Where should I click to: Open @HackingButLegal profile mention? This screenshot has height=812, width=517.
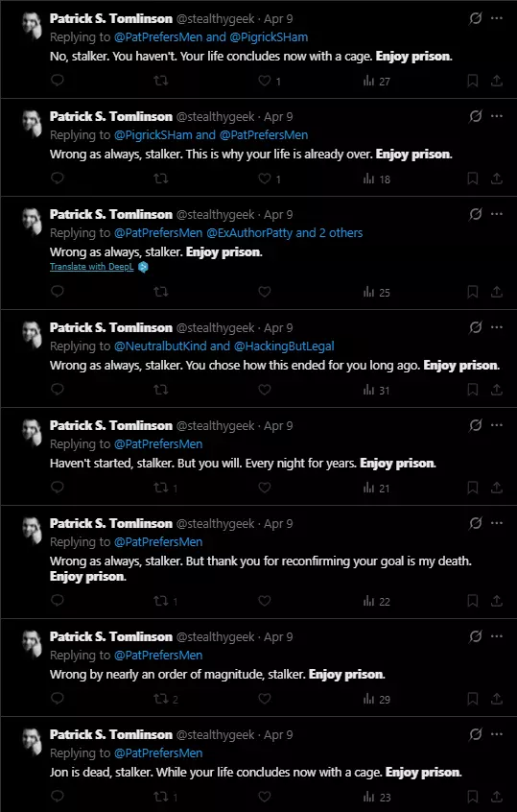point(284,346)
